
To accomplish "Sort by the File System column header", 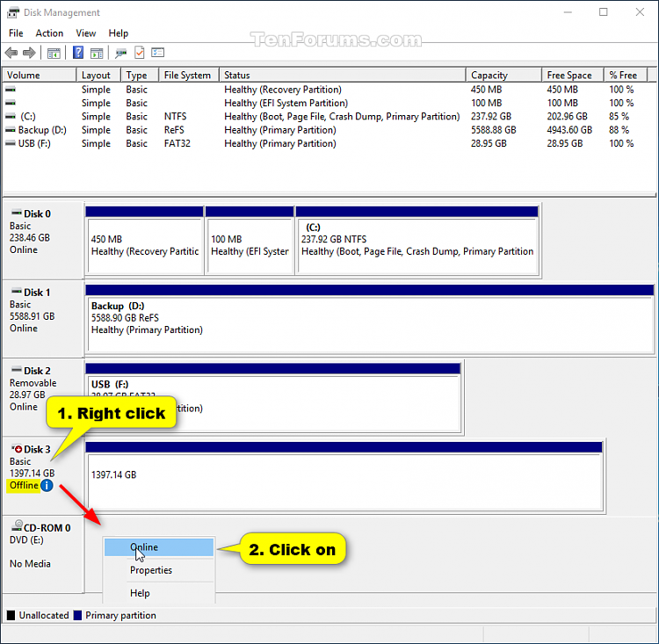I will (x=189, y=75).
